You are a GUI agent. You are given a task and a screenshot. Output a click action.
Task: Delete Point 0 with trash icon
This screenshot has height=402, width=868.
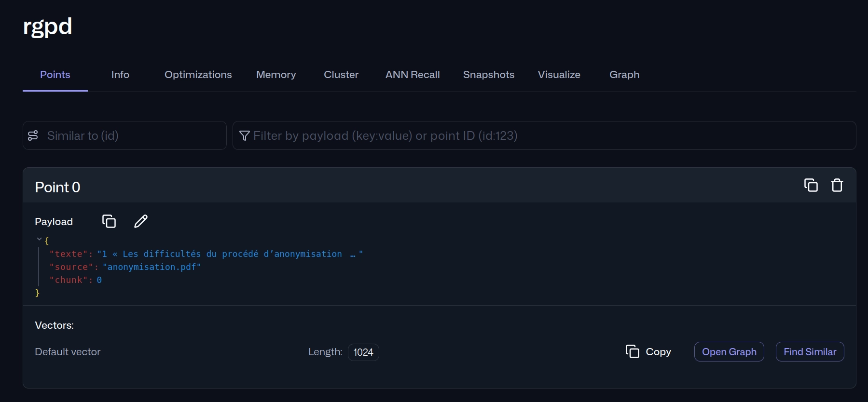point(837,185)
